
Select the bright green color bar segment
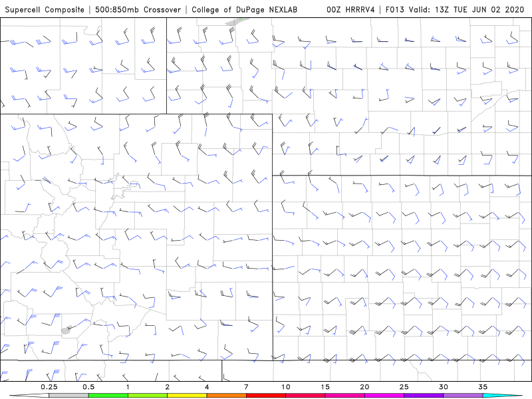[108, 396]
